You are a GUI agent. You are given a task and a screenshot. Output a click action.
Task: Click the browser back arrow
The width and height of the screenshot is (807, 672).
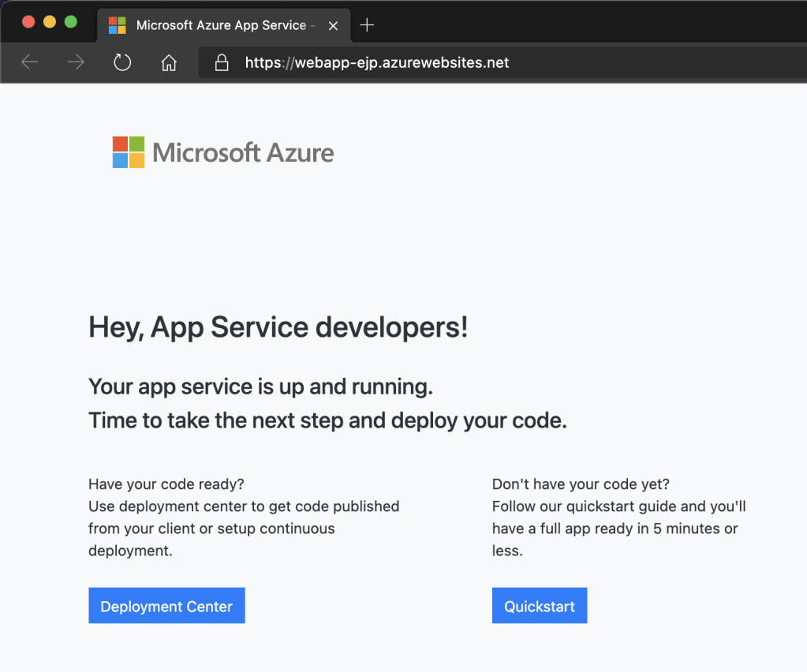[x=30, y=62]
